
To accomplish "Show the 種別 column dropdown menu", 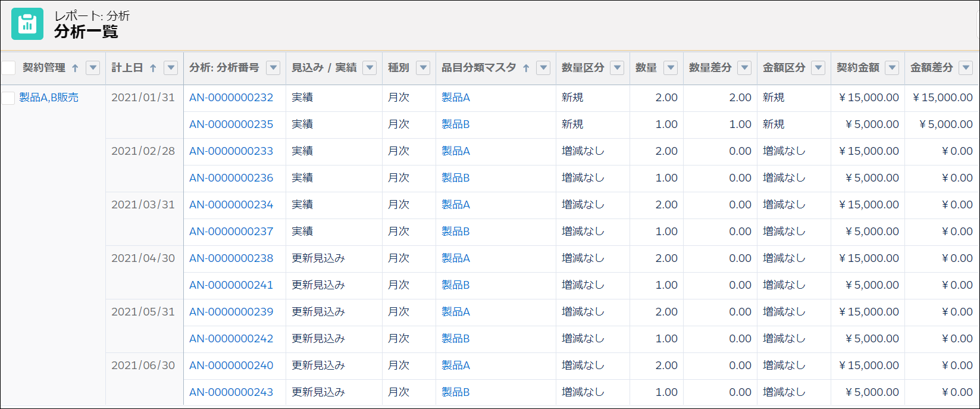I will (423, 68).
